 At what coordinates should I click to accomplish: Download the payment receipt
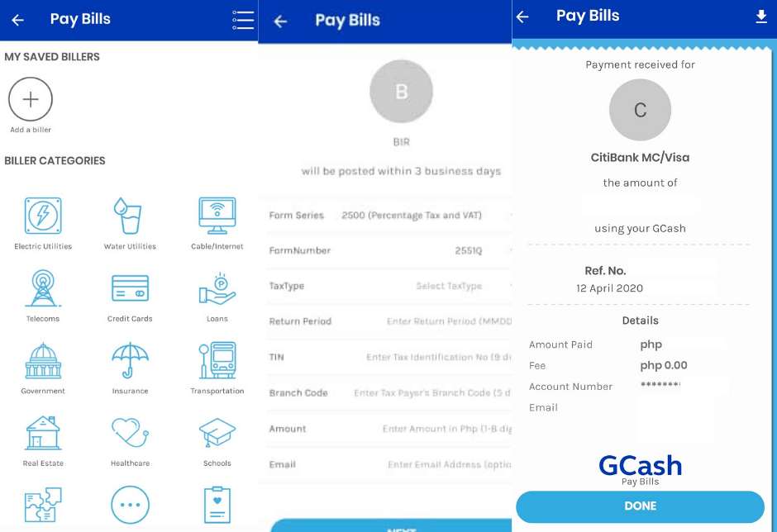(761, 16)
